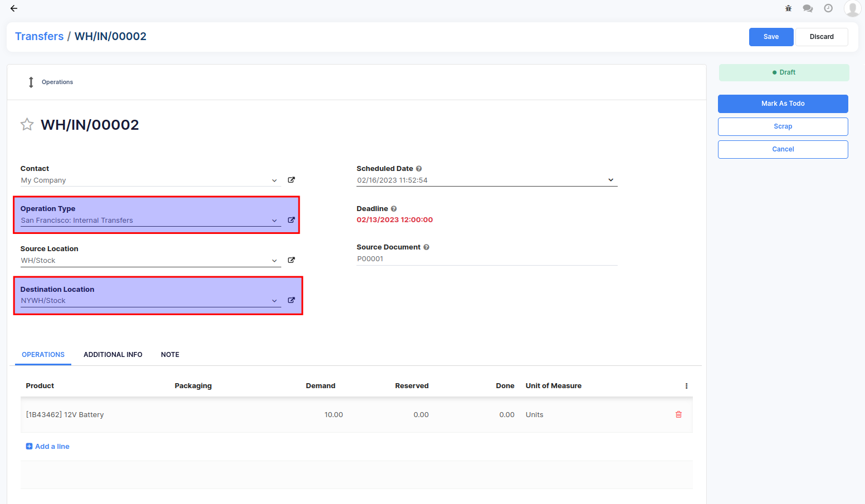Click the back arrow icon
The width and height of the screenshot is (865, 504).
click(14, 8)
